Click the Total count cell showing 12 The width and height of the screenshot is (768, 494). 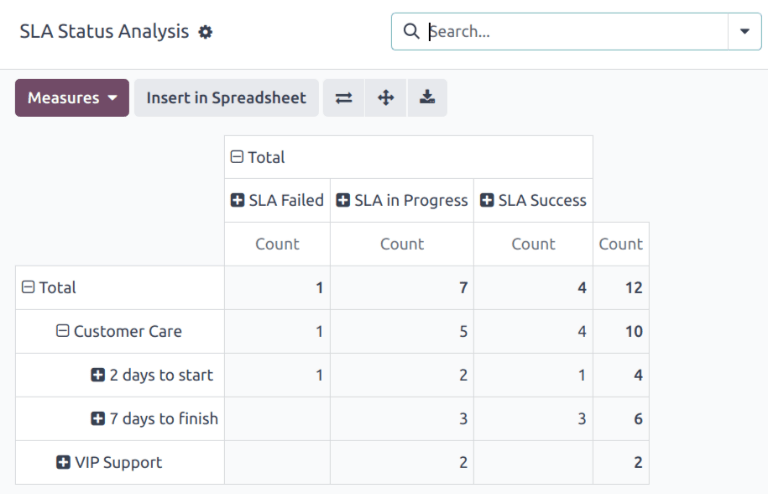pos(621,288)
